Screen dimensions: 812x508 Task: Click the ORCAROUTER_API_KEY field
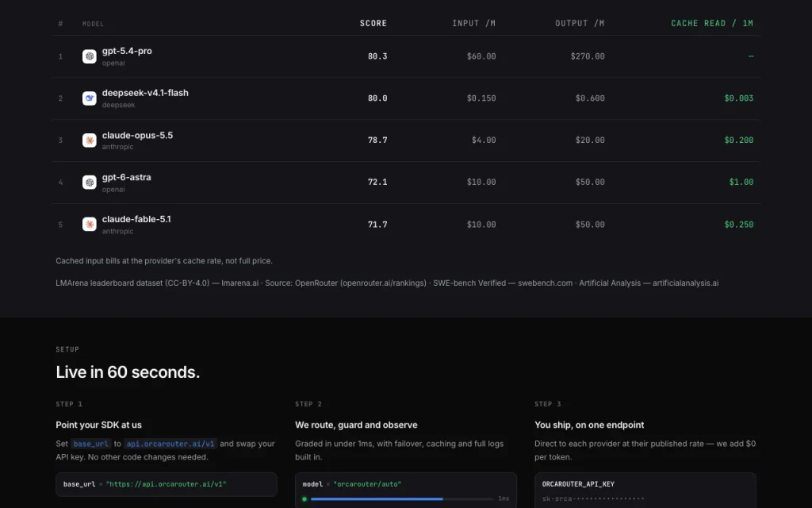pyautogui.click(x=645, y=491)
